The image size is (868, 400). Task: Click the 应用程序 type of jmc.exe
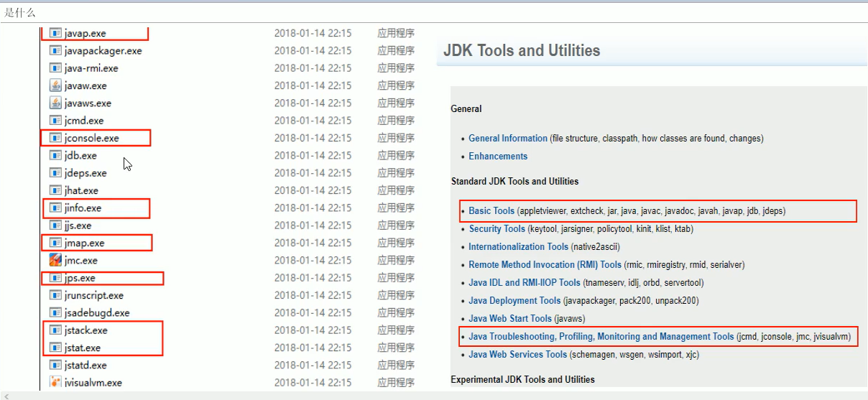point(396,260)
